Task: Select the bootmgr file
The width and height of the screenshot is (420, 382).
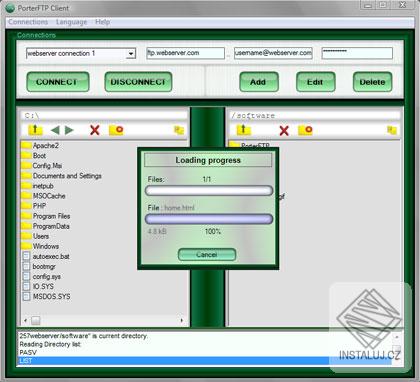Action: tap(39, 266)
